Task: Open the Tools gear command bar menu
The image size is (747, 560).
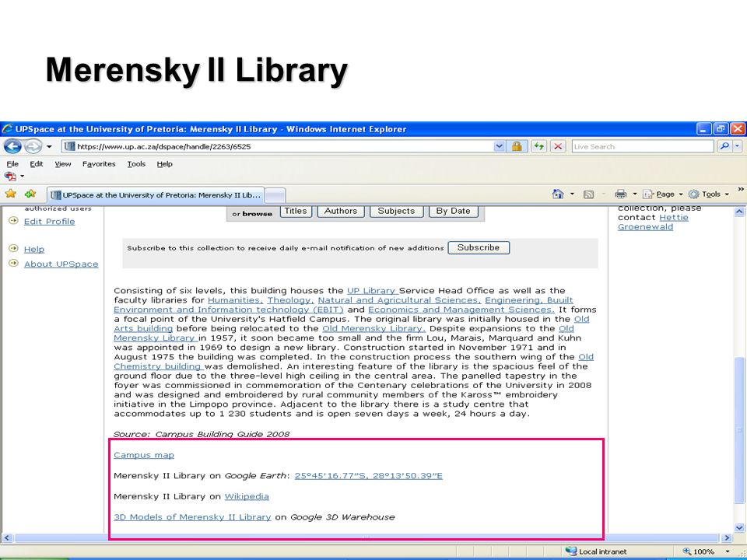Action: click(708, 194)
